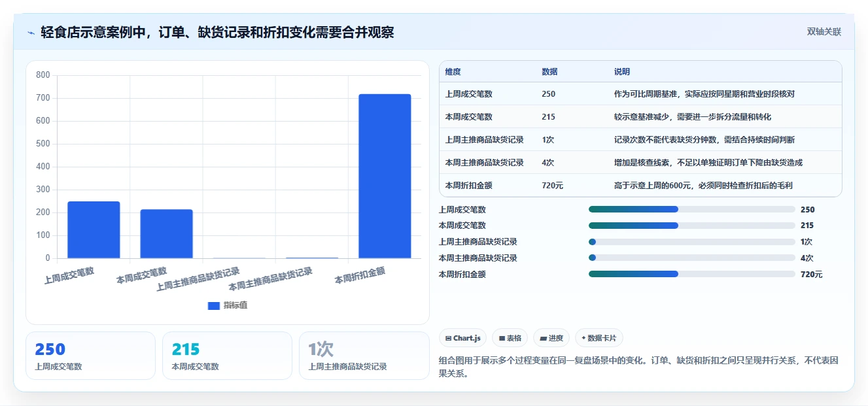Click the 上周成交笔数 bar in chart
868x406 pixels.
(x=94, y=229)
